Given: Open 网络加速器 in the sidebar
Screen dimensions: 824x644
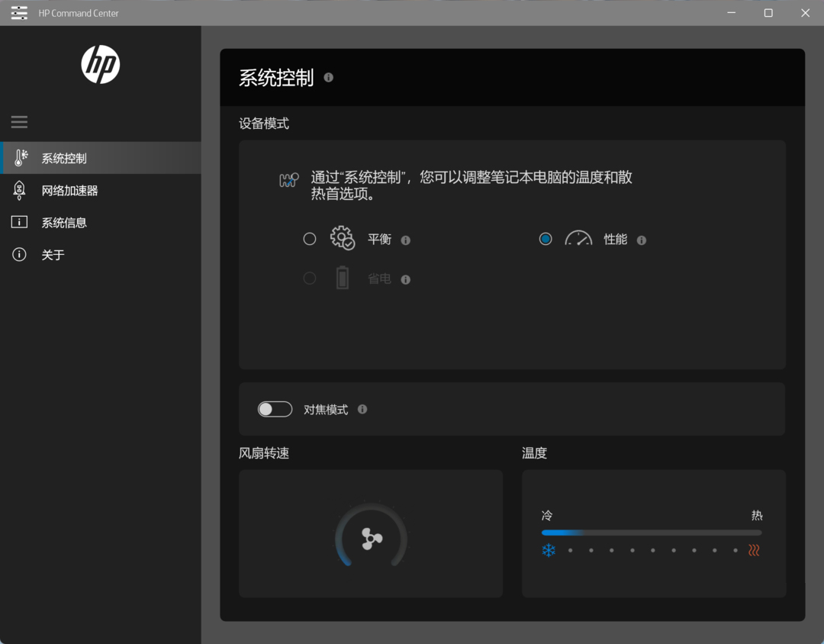Looking at the screenshot, I should (x=69, y=191).
